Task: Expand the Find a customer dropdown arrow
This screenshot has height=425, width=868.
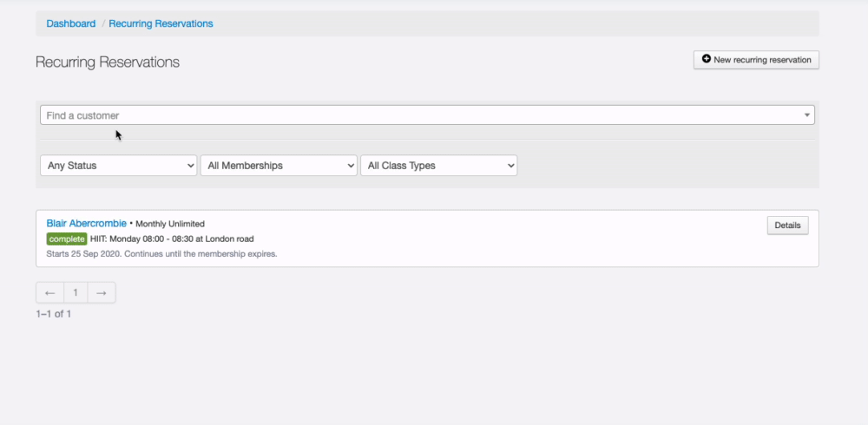Action: (x=806, y=115)
